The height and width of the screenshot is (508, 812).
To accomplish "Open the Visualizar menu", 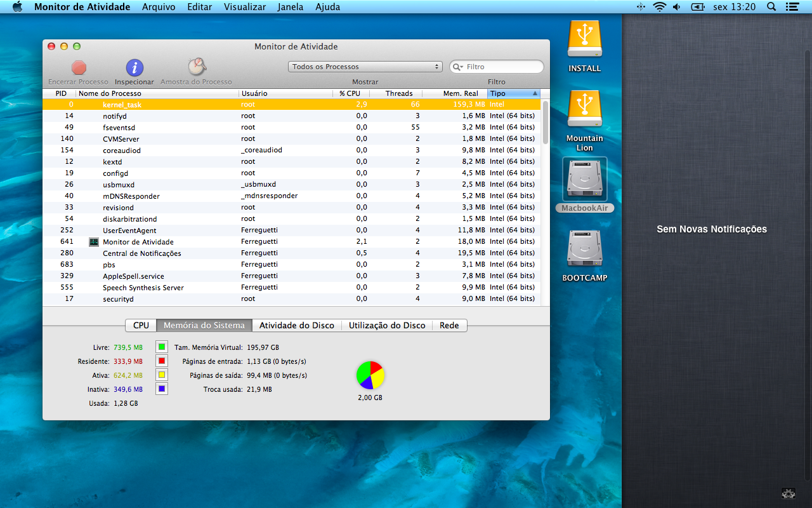I will [x=245, y=7].
